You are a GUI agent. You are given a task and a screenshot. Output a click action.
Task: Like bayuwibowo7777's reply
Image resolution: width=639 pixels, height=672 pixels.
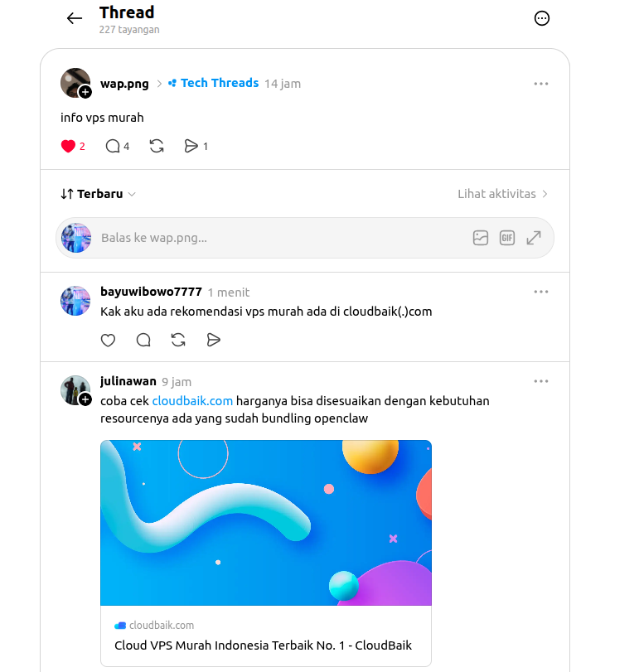click(108, 341)
